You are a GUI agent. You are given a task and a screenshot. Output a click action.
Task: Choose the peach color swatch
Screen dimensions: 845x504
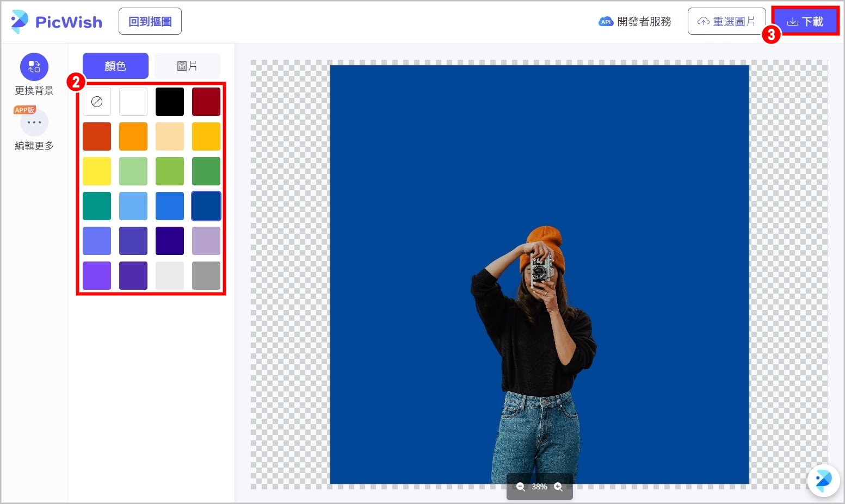pyautogui.click(x=170, y=136)
